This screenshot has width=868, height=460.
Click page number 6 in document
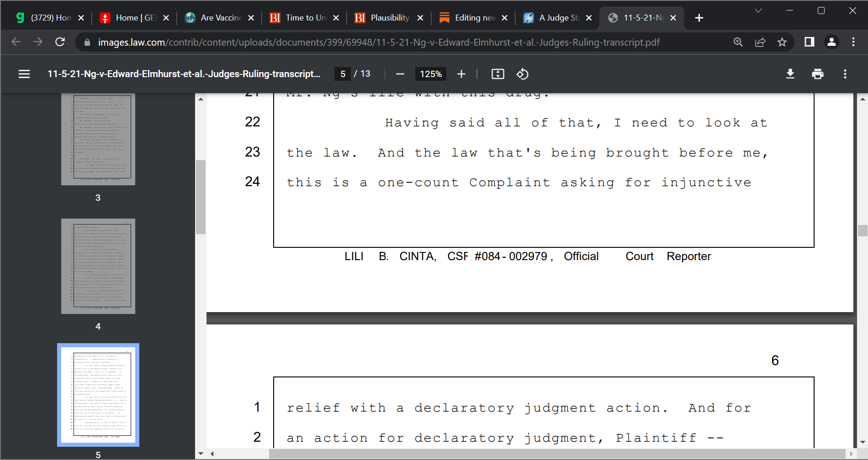[775, 361]
